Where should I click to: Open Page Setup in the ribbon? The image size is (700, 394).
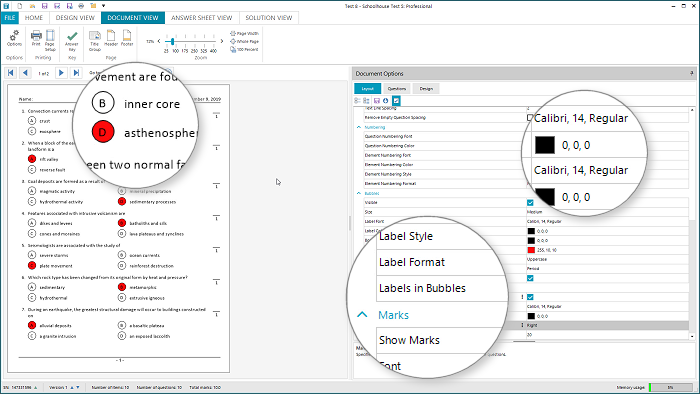point(50,40)
